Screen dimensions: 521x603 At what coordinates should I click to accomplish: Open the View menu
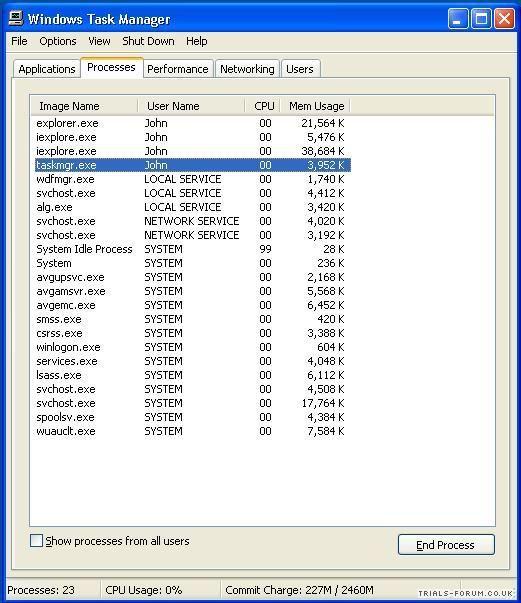99,41
